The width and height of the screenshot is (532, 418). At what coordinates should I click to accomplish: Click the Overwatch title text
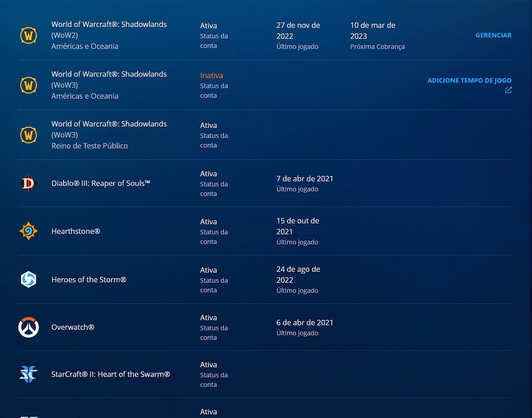click(x=73, y=327)
